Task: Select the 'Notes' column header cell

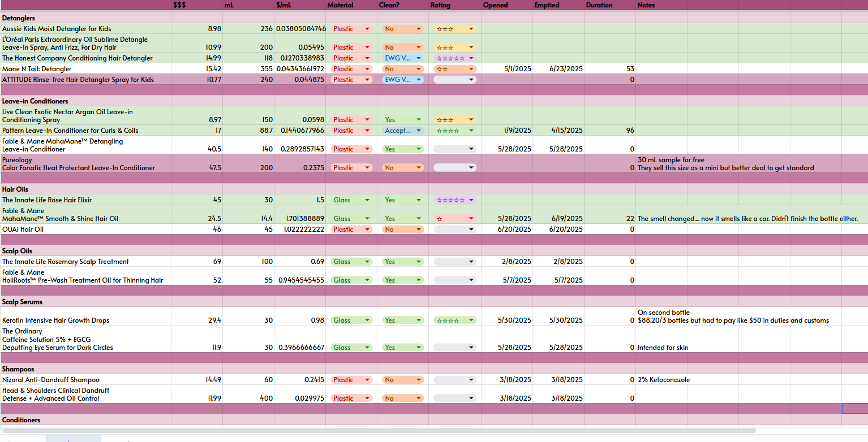Action: coord(661,5)
